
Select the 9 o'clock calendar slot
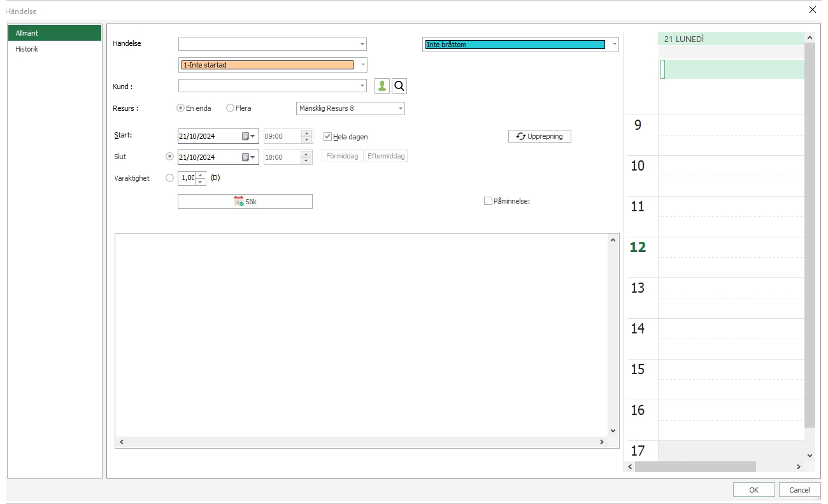pyautogui.click(x=731, y=125)
